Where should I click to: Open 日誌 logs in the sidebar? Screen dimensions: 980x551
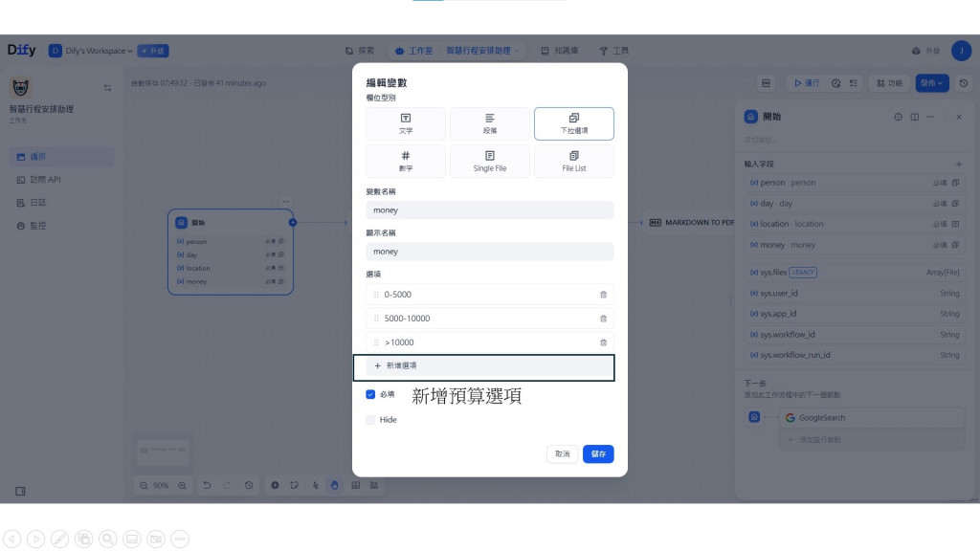62,203
